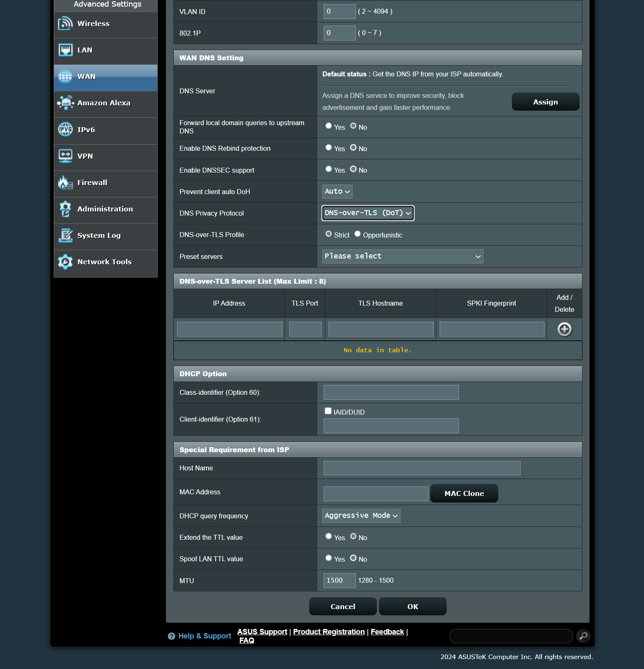Viewport: 644px width, 669px height.
Task: Open DNS Privacy Protocol dropdown
Action: click(x=368, y=213)
